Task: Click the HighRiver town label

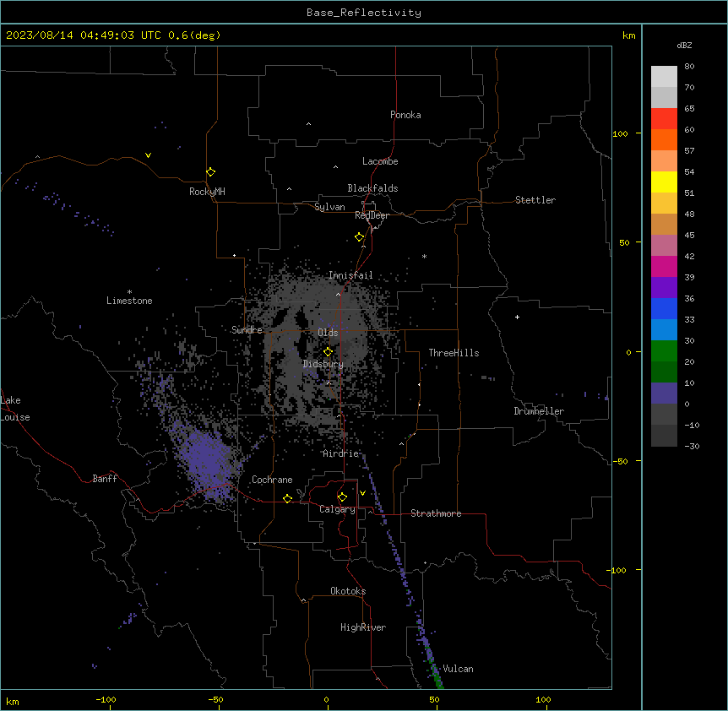Action: (x=363, y=627)
